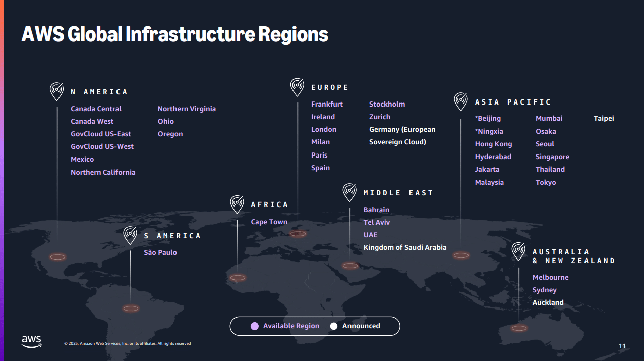Viewport: 644px width, 361px height.
Task: Click GovCloud US-East region
Action: point(100,134)
